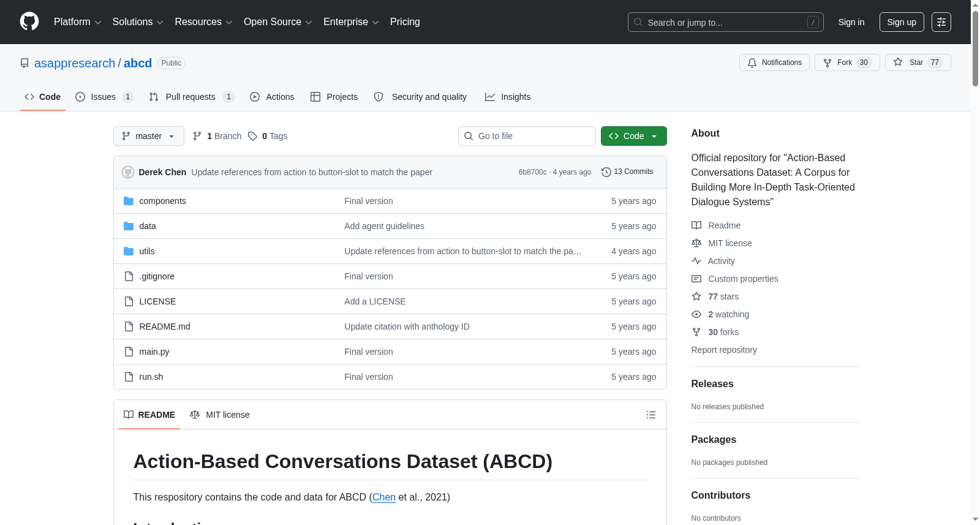This screenshot has width=980, height=525.
Task: Expand the Resources menu
Action: 203,22
